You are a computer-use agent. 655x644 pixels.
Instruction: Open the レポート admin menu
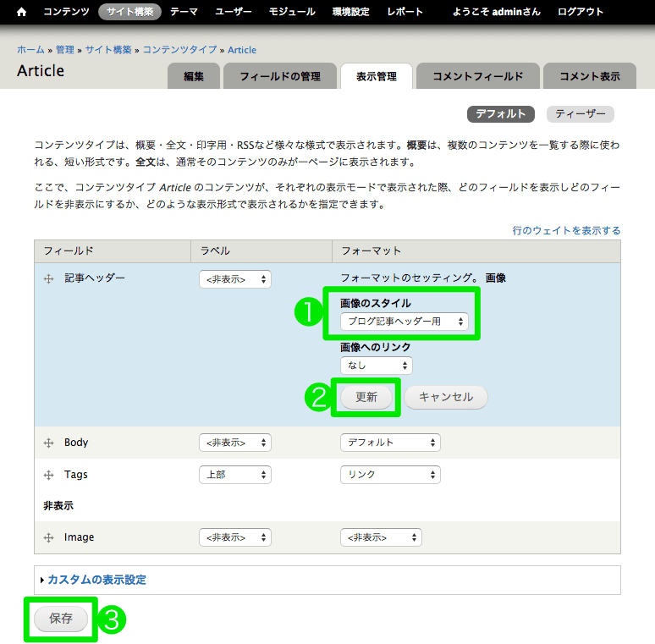tap(405, 12)
